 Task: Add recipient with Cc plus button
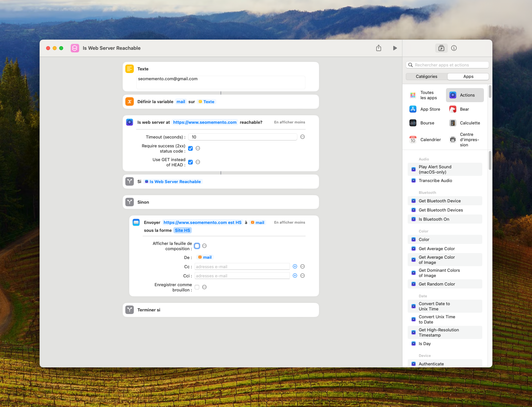(x=295, y=267)
